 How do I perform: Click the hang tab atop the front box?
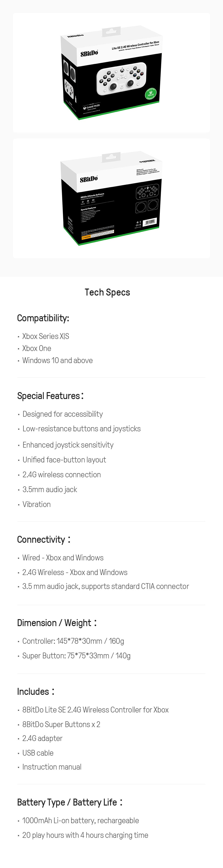tap(111, 32)
